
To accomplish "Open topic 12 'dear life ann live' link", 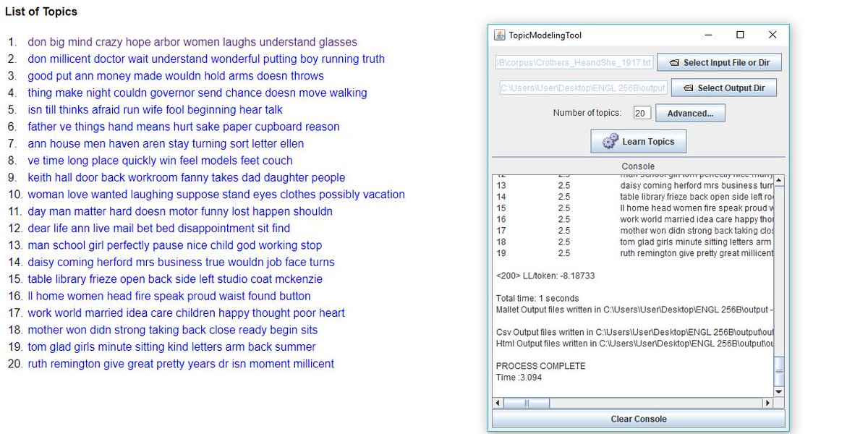I will pyautogui.click(x=159, y=228).
